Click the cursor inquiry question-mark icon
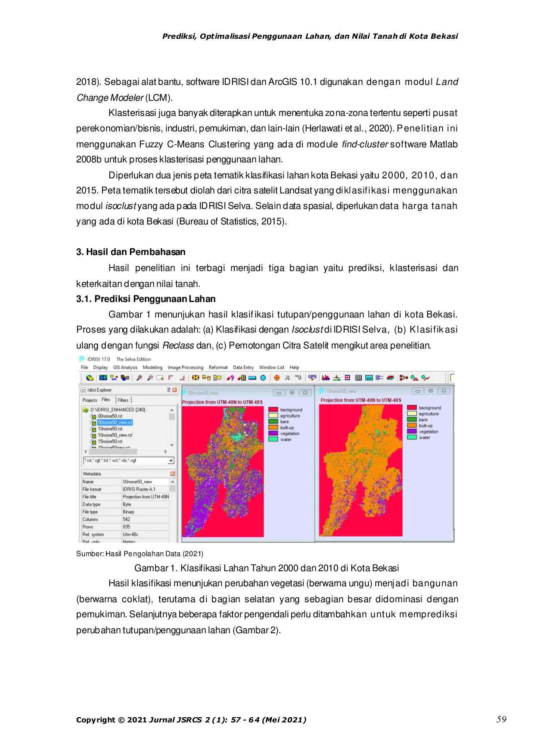This screenshot has height=756, width=534. [231, 378]
